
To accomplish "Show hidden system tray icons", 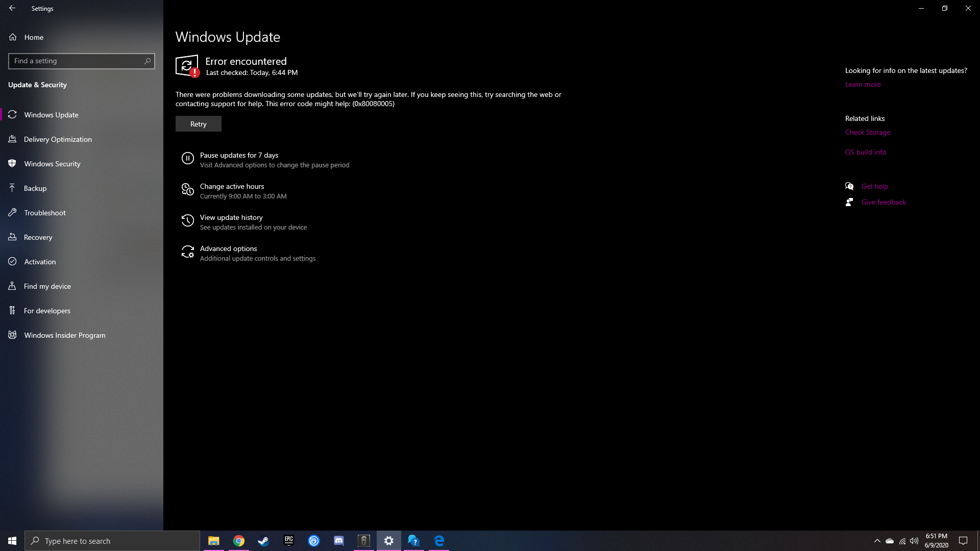I will click(x=877, y=541).
